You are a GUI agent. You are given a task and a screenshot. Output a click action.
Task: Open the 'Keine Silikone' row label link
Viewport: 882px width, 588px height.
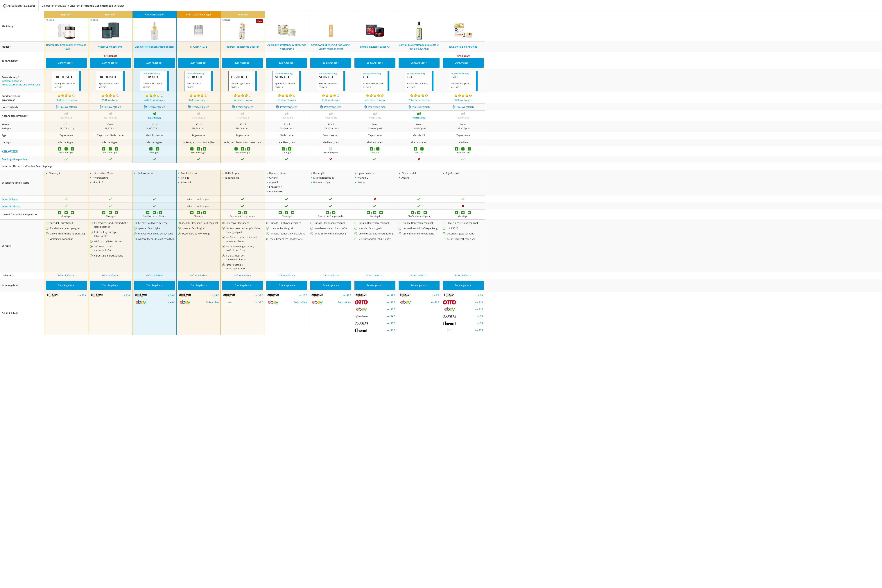(x=9, y=199)
